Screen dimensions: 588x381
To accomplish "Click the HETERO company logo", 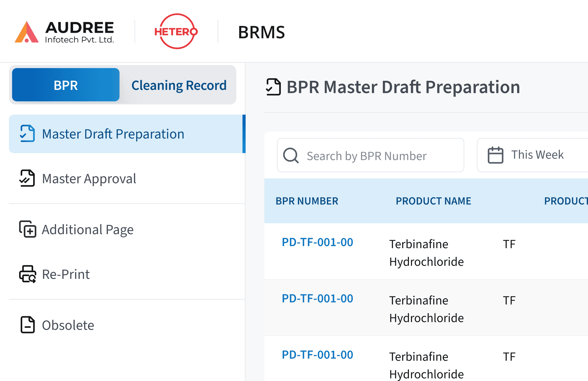I will click(x=176, y=32).
